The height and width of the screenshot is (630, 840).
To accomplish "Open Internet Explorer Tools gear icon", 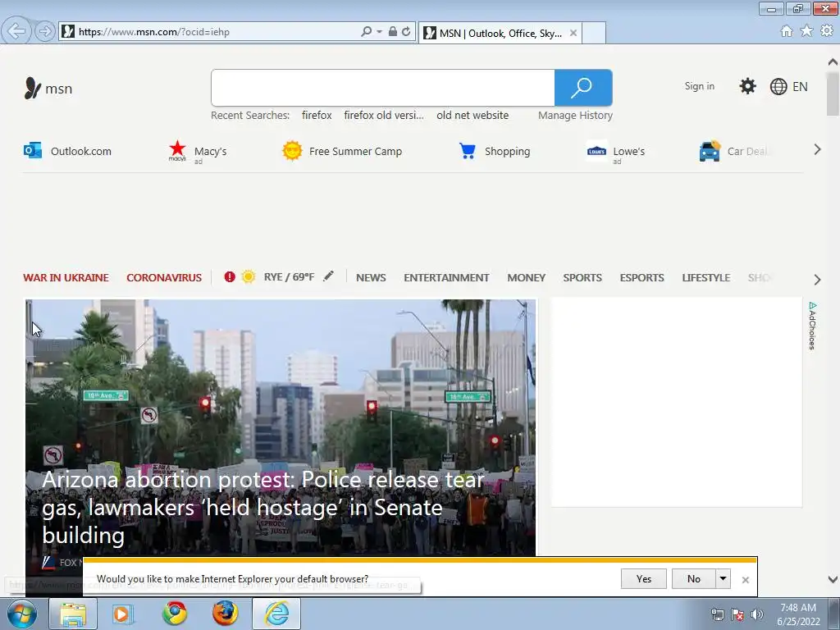I will click(x=827, y=31).
